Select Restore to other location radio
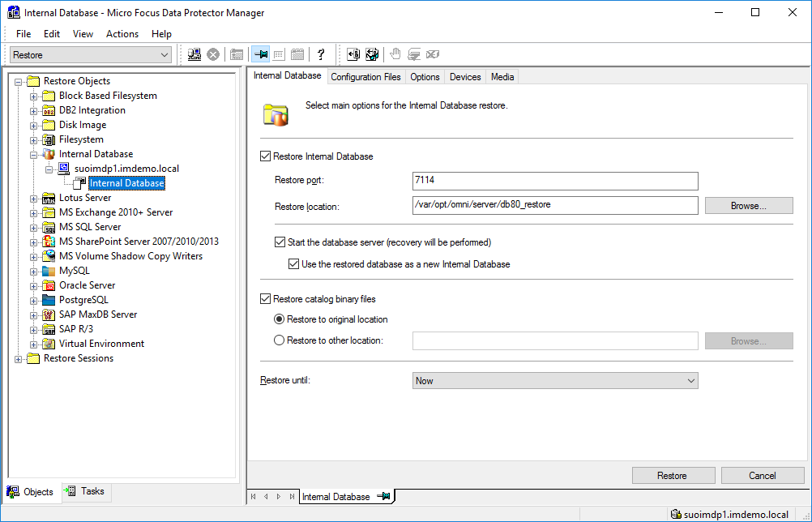 [x=279, y=340]
